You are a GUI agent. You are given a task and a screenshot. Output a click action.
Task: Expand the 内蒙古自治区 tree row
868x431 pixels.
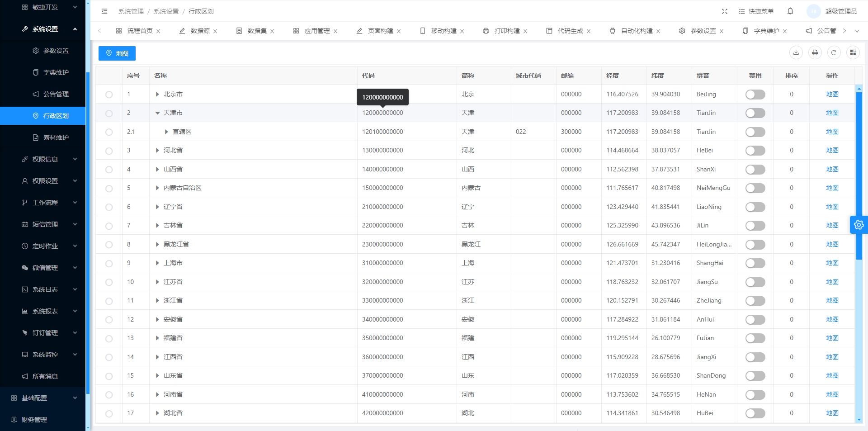[x=157, y=188]
